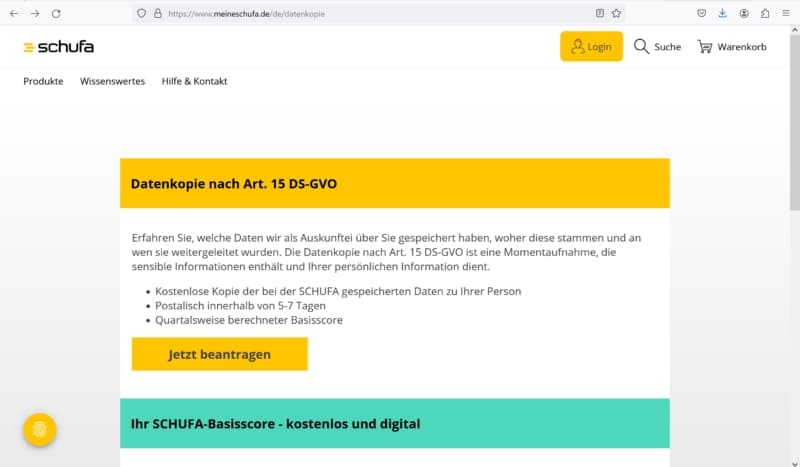
Task: Click the Warenkorb text link
Action: click(x=742, y=47)
